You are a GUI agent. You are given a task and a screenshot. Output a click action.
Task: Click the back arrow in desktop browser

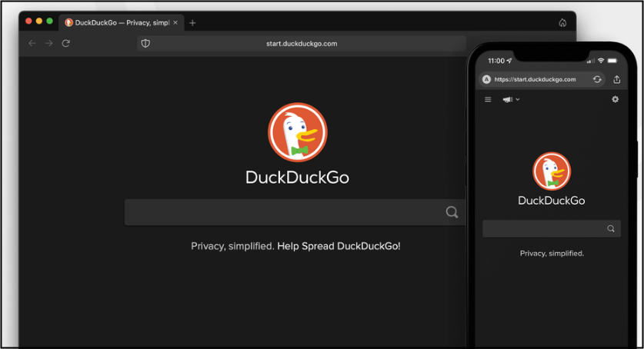click(x=32, y=43)
